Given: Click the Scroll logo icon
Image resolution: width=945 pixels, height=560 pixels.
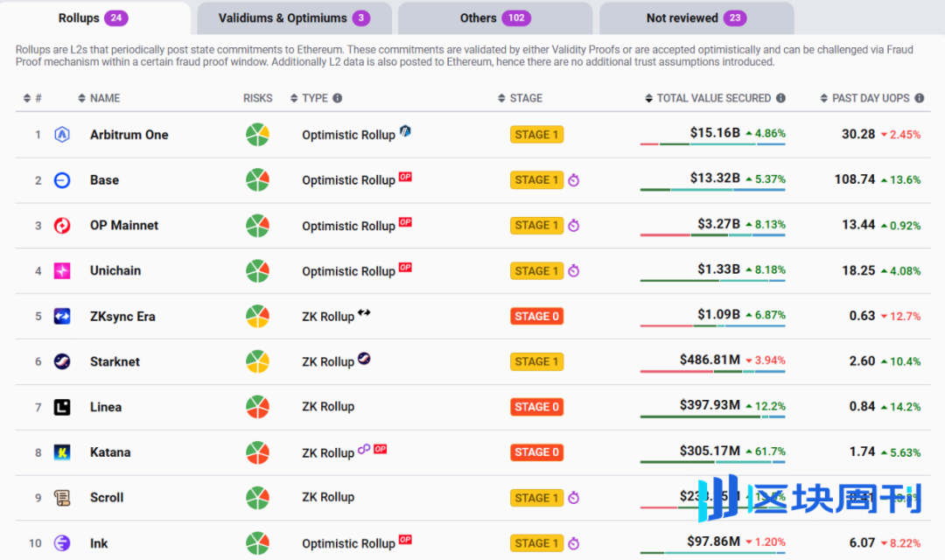Looking at the screenshot, I should pyautogui.click(x=62, y=498).
